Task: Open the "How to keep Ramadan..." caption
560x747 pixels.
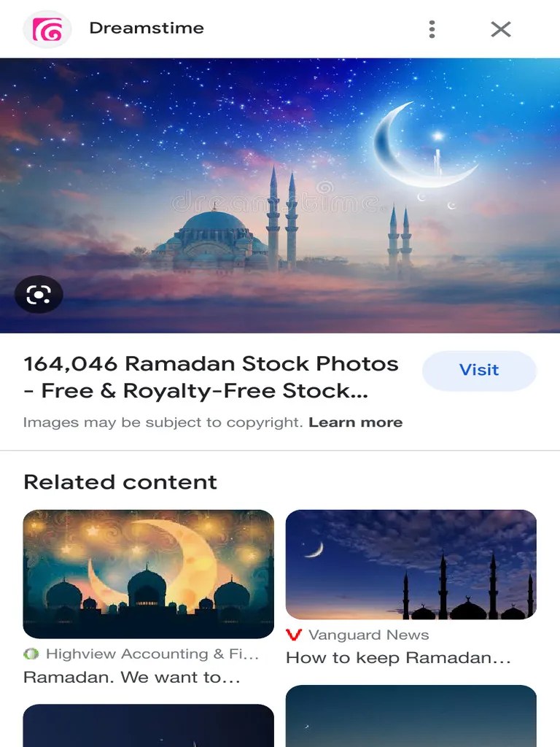Action: click(x=398, y=658)
